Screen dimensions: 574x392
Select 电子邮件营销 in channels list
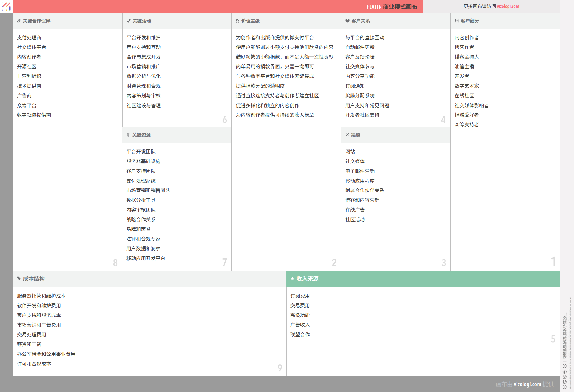[360, 171]
